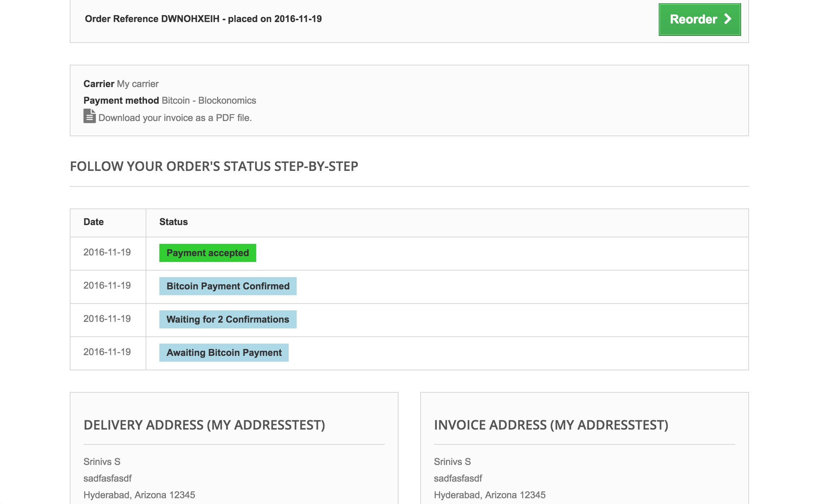This screenshot has width=813, height=504.
Task: Click the Payment accepted status label
Action: point(207,253)
